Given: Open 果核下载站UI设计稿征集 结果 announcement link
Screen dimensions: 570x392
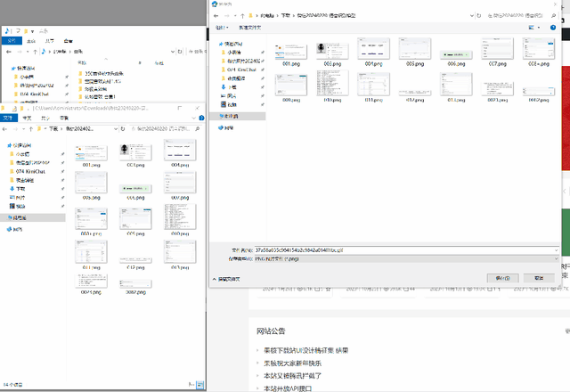Looking at the screenshot, I should [x=305, y=350].
